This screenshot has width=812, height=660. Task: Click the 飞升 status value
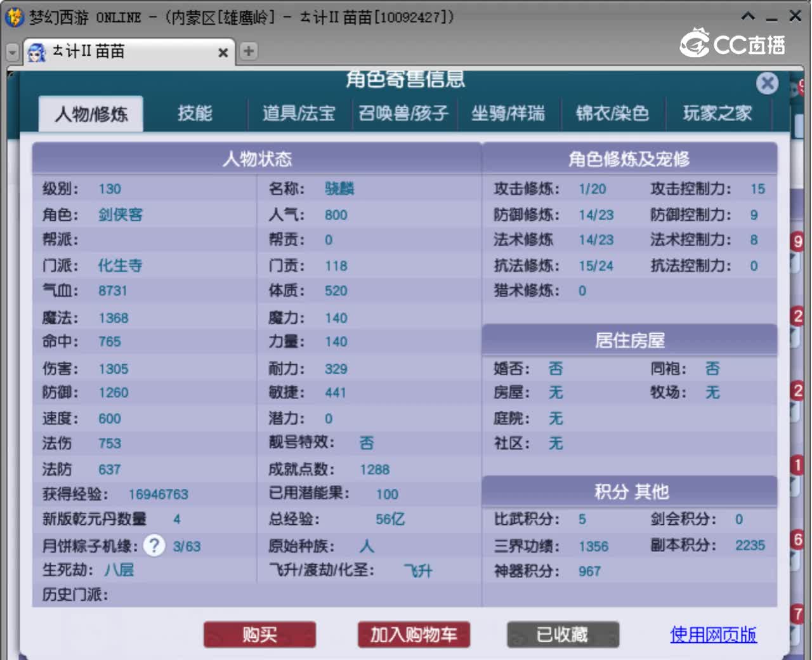pos(418,571)
